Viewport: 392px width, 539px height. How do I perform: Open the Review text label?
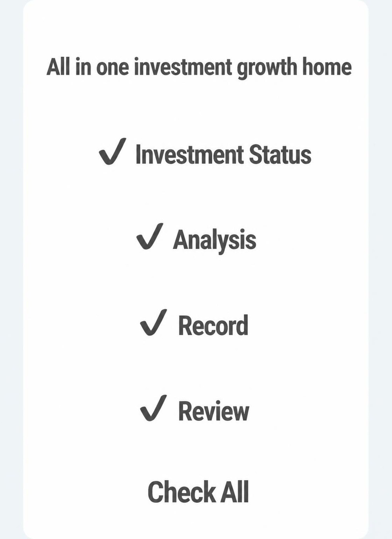(x=214, y=411)
